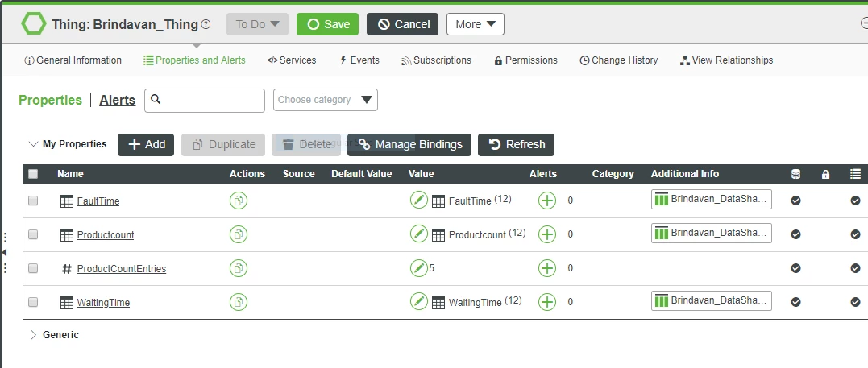
Task: Open Permissions tab
Action: click(526, 60)
